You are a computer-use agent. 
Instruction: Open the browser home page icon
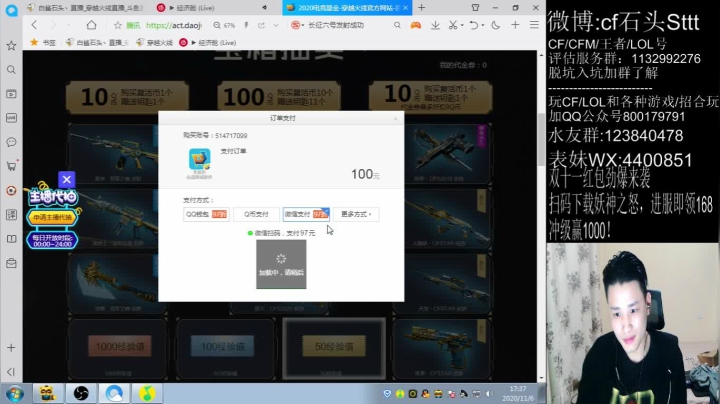tap(91, 25)
